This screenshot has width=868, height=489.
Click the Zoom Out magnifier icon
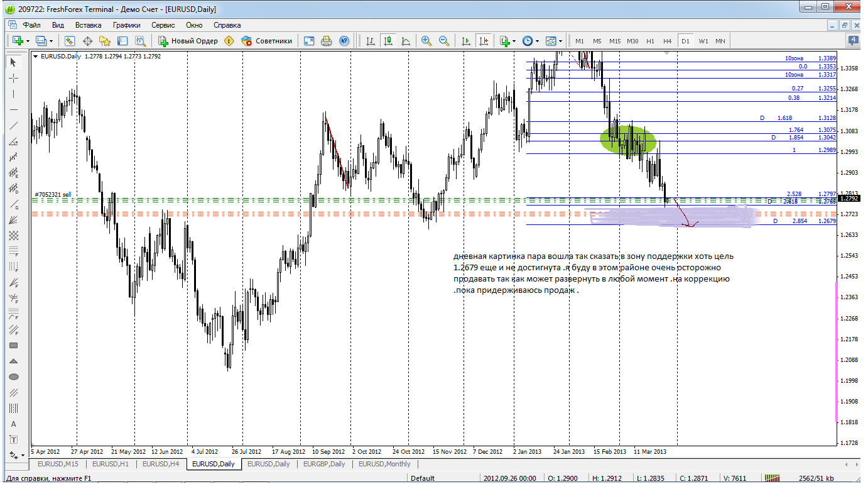point(444,41)
